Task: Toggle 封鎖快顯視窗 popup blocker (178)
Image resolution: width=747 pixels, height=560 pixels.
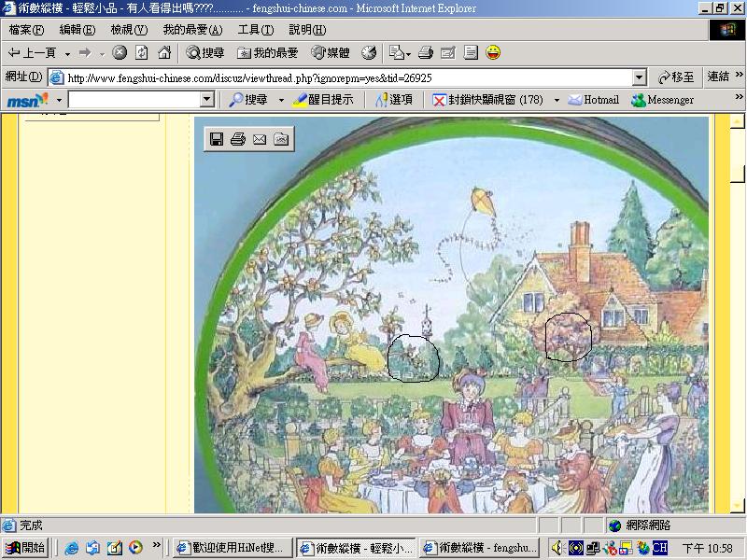Action: (x=487, y=100)
